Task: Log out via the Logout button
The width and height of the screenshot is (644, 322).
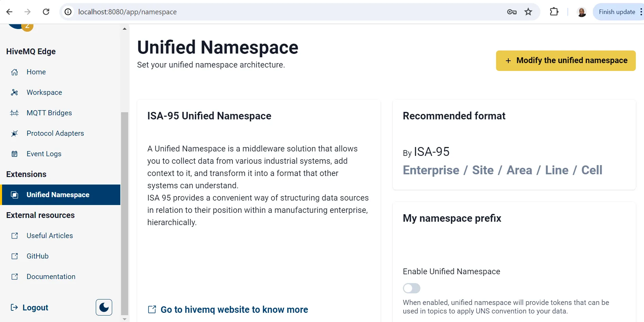Action: [29, 307]
